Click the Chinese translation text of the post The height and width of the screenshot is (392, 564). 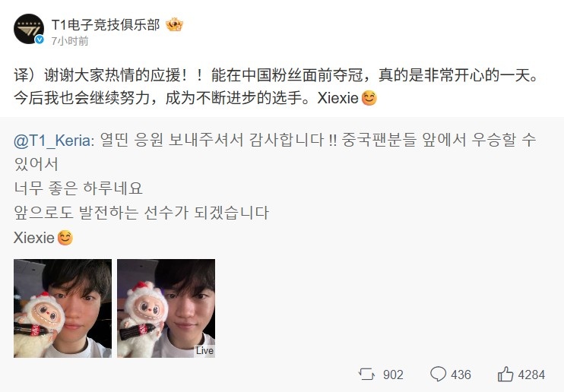[x=276, y=87]
